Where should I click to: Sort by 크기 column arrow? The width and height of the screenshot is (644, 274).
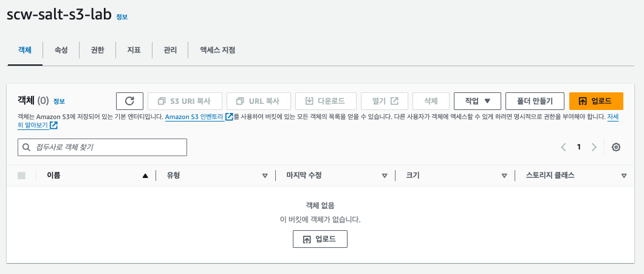click(x=504, y=176)
